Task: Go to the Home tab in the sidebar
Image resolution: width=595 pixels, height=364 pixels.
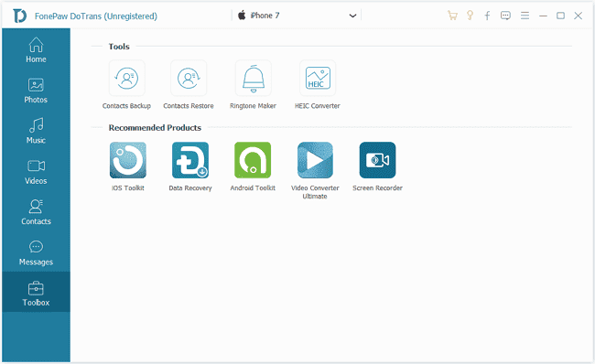Action: 36,49
